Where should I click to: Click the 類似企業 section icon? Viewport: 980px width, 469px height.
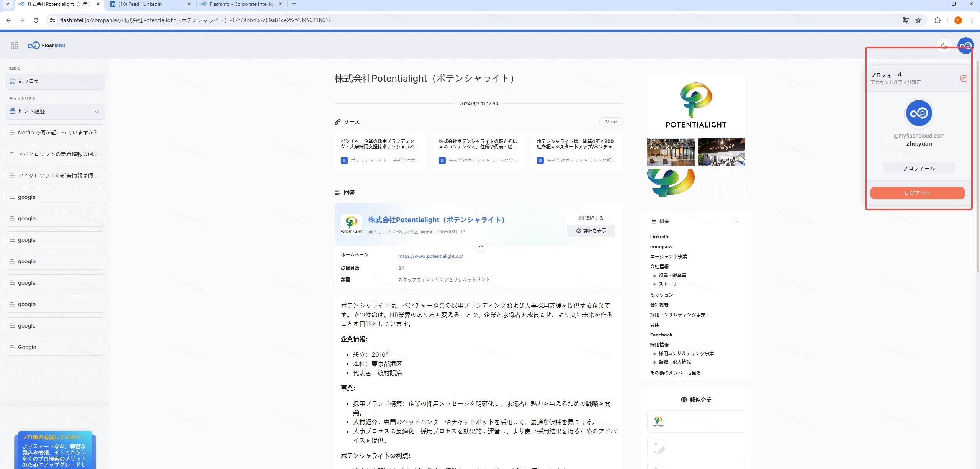coord(684,400)
